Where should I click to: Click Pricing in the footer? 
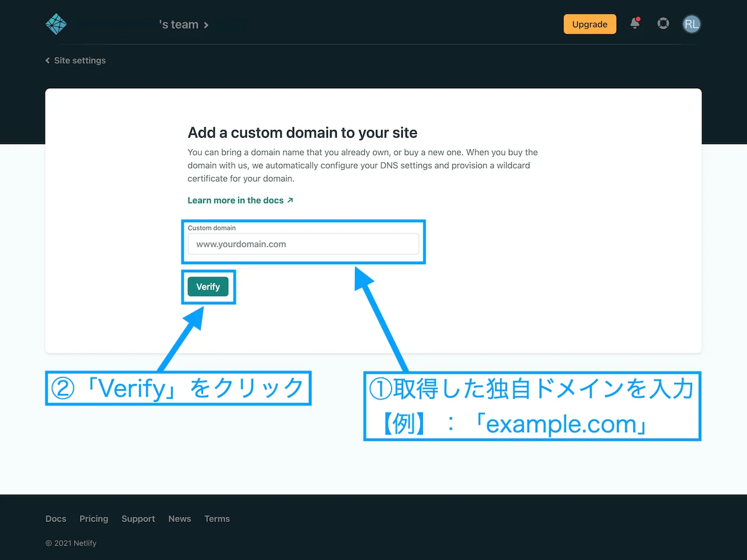[93, 519]
